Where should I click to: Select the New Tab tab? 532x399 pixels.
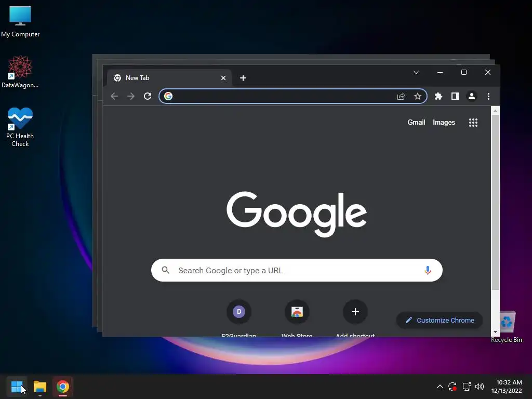click(x=169, y=78)
